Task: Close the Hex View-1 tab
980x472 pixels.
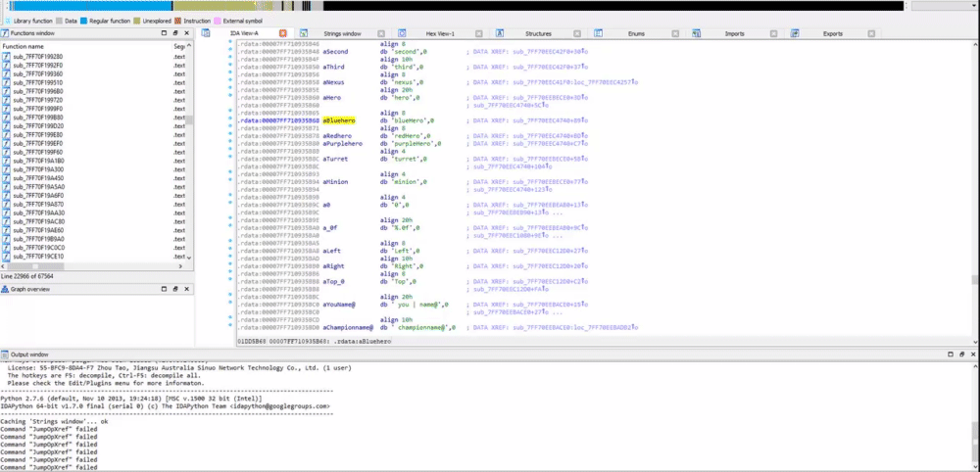Action: [479, 33]
